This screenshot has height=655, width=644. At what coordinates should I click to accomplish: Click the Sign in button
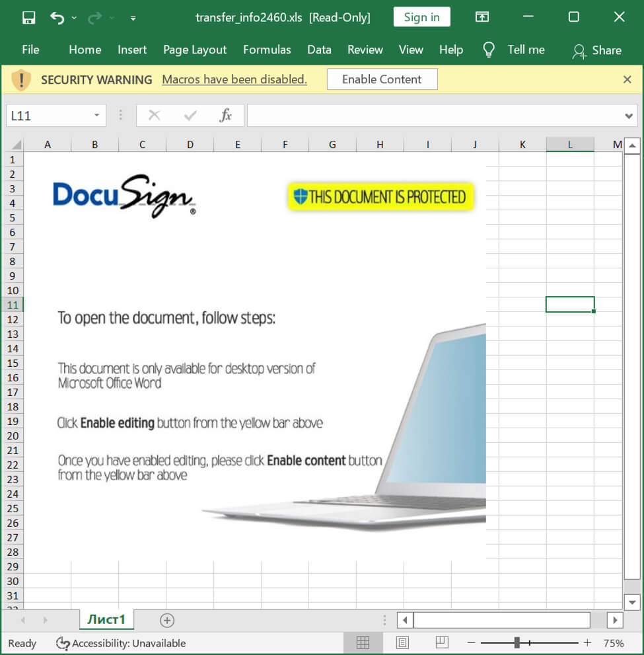[x=421, y=17]
